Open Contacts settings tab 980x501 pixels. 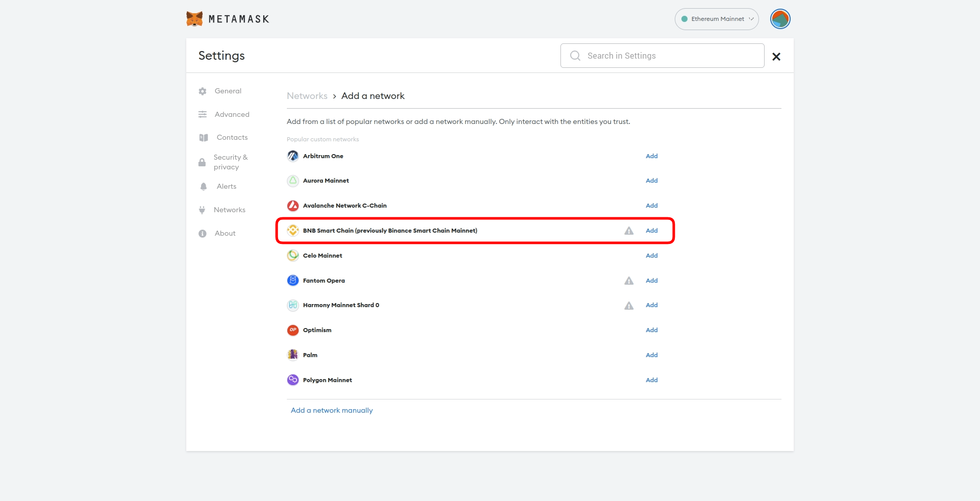(232, 137)
